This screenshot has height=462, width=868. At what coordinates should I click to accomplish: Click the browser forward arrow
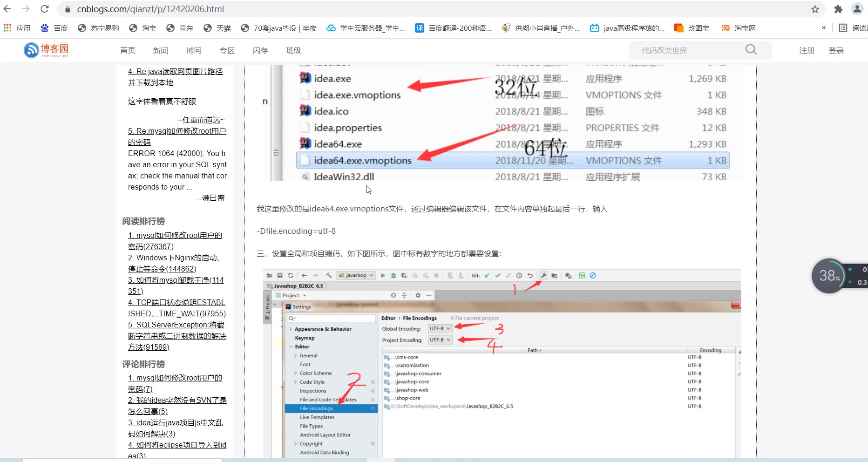coord(26,9)
